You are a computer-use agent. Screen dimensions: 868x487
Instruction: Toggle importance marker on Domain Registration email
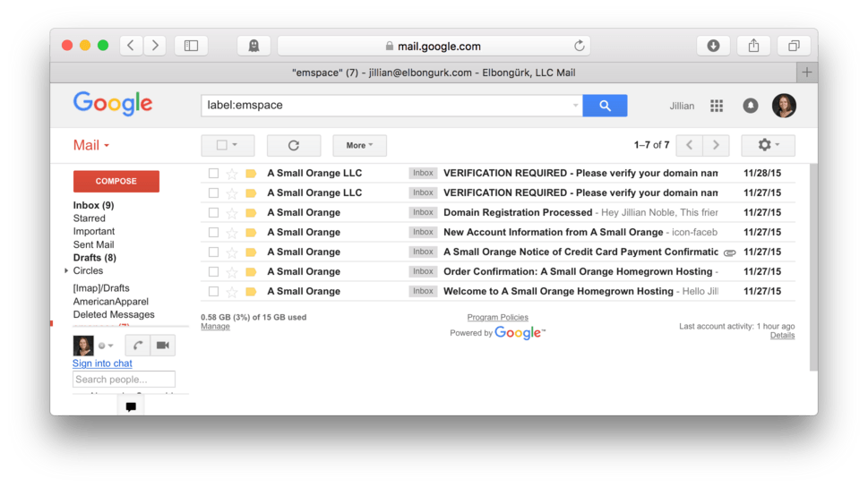pos(251,213)
